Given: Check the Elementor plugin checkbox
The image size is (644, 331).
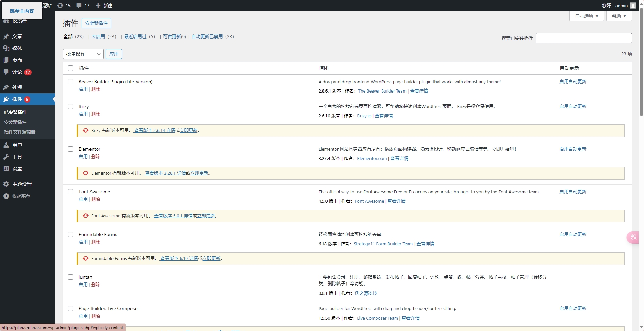Looking at the screenshot, I should [x=71, y=149].
